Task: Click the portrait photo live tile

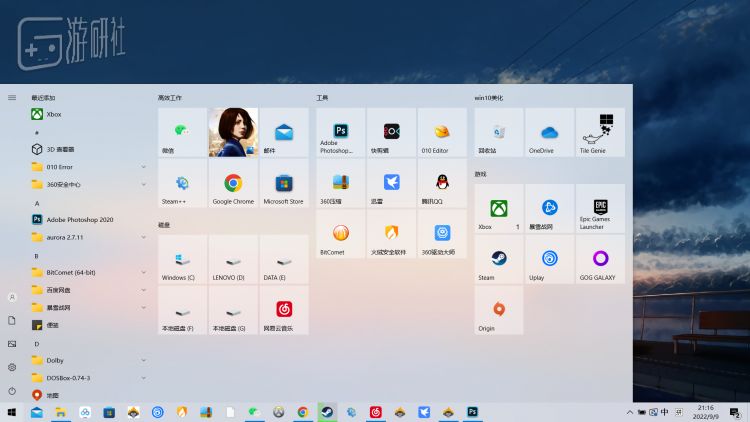Action: (x=233, y=132)
